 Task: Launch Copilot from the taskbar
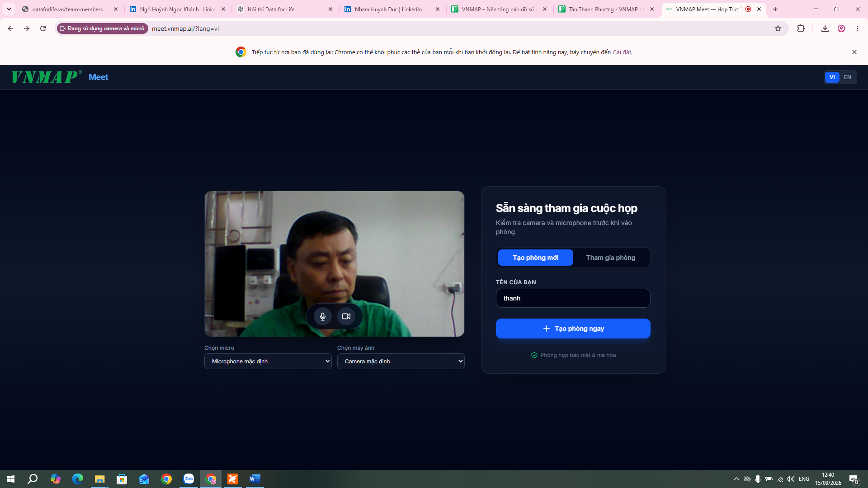click(56, 479)
